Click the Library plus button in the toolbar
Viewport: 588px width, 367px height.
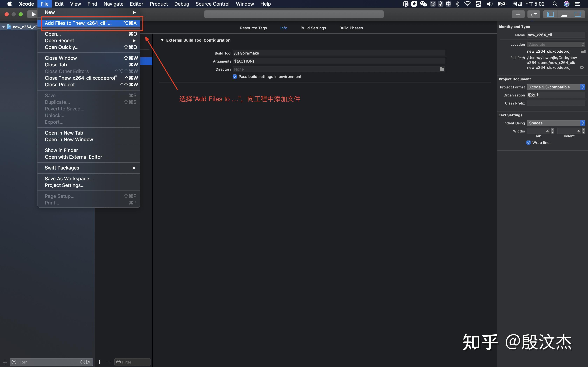[518, 14]
